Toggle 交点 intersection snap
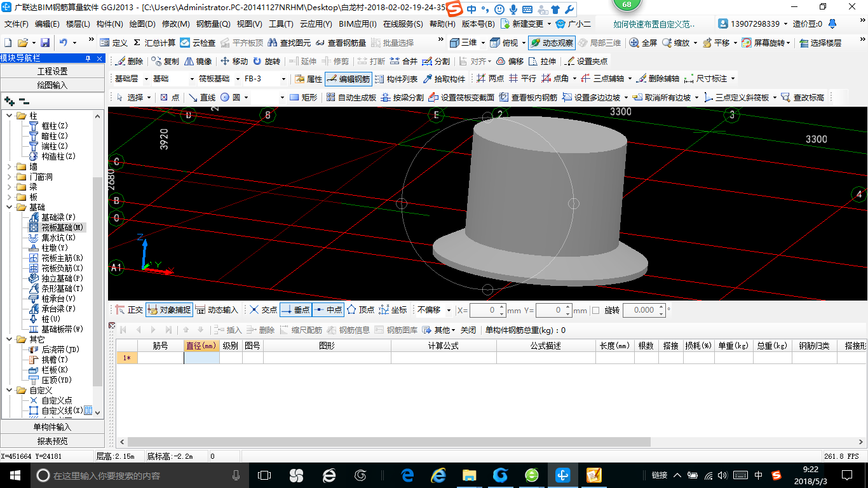The width and height of the screenshot is (868, 488). click(263, 310)
